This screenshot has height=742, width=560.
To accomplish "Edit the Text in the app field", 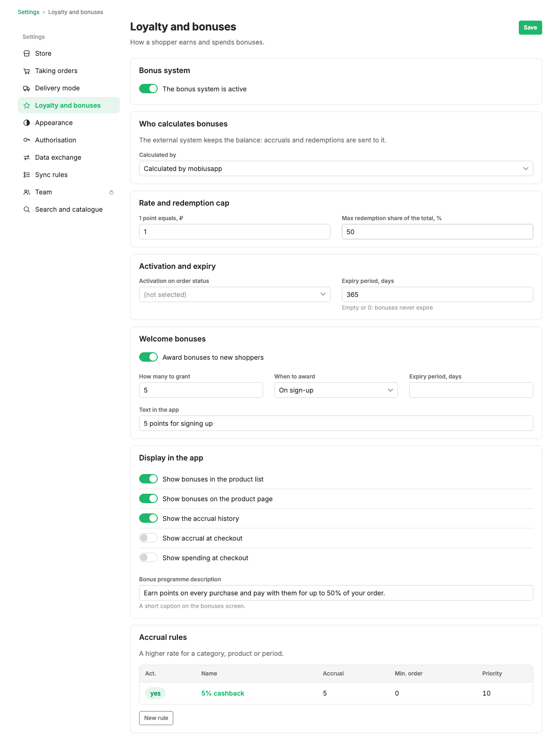I will (336, 423).
